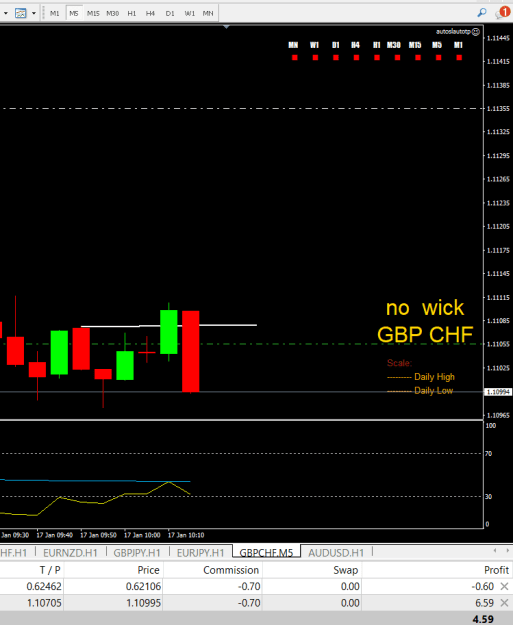Screen dimensions: 513x625
Task: Select the 'no wick' chart label
Action: [x=425, y=308]
